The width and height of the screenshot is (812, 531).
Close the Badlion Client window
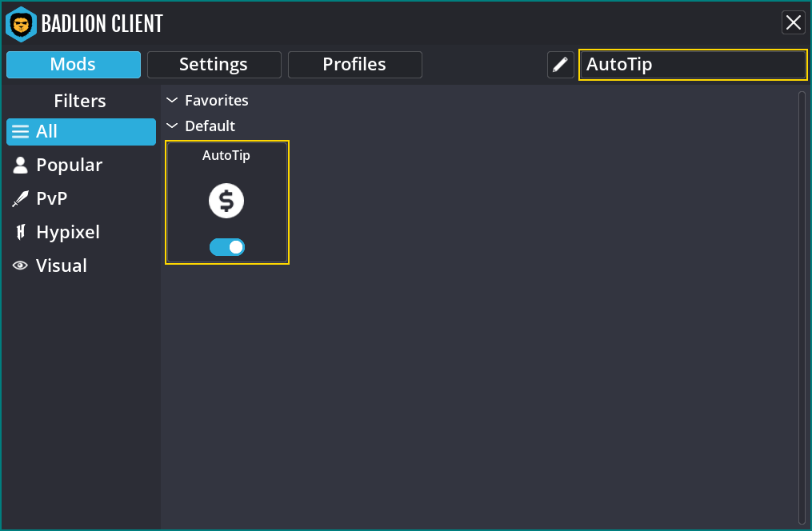click(x=794, y=22)
